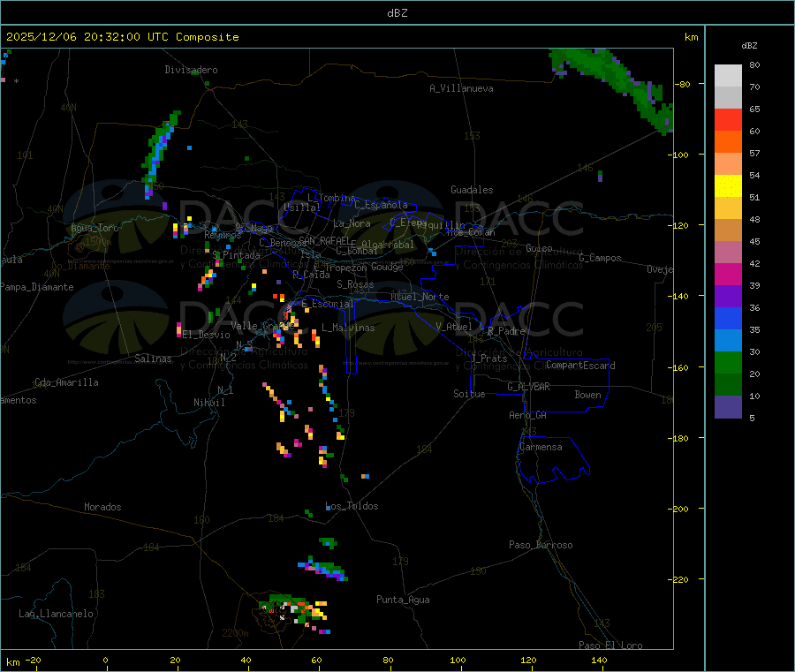Image resolution: width=795 pixels, height=672 pixels.
Task: Pick the dark purple 5-10 dBZ legend swatch
Action: (728, 407)
